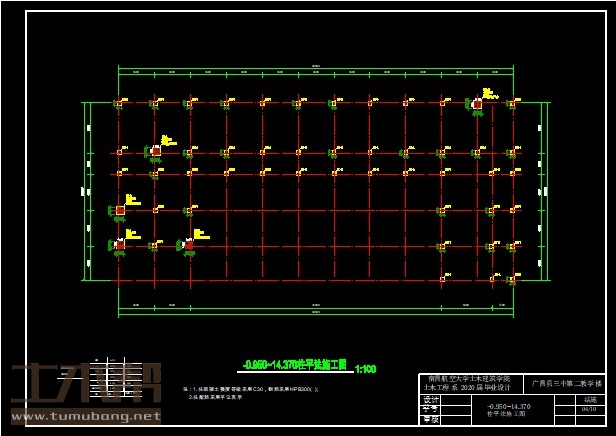
Task: Click the 04/10 sheet number cell
Action: [589, 409]
